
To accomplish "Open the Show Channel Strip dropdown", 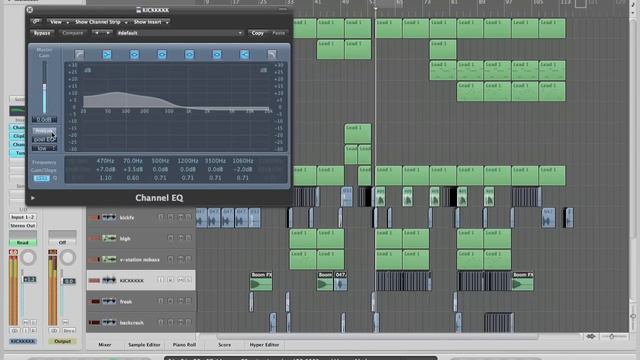I will [100, 22].
